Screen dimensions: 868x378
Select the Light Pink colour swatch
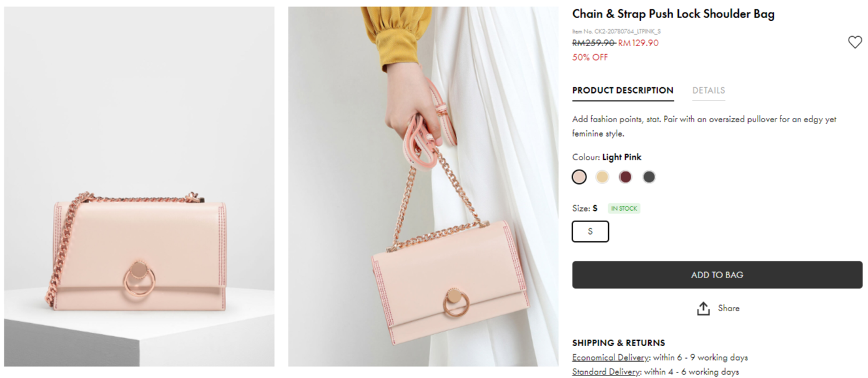(579, 177)
